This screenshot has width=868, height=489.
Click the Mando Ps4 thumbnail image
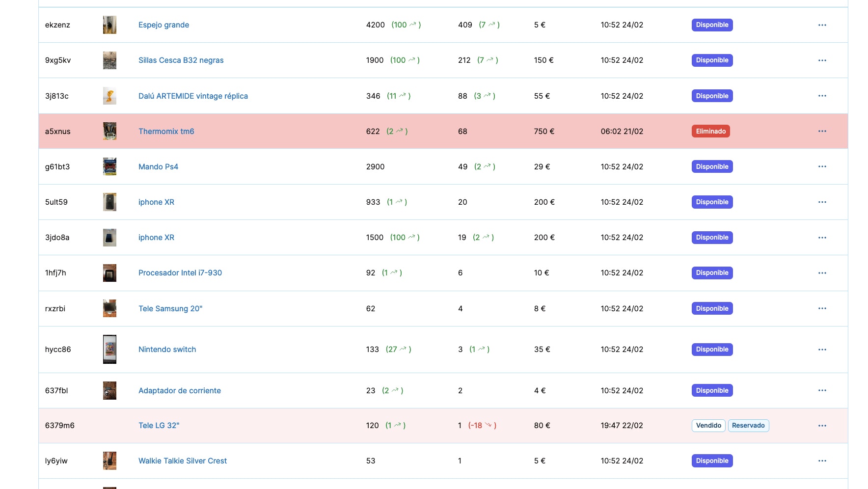[x=109, y=166]
